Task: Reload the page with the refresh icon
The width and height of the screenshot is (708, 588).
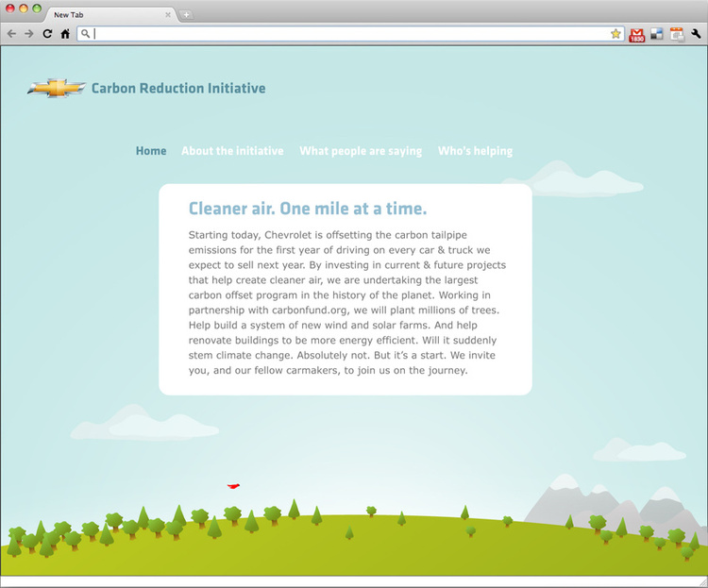Action: pos(47,34)
